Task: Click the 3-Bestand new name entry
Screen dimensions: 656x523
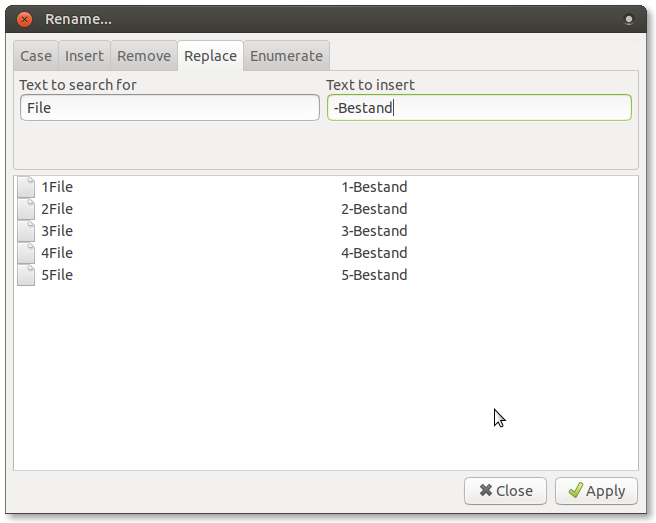Action: point(374,231)
